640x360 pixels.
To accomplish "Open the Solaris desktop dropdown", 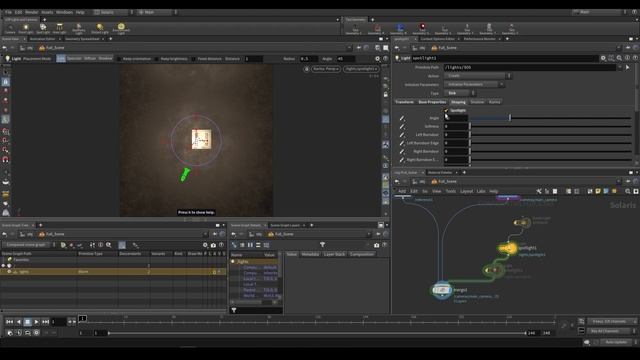I will [113, 12].
